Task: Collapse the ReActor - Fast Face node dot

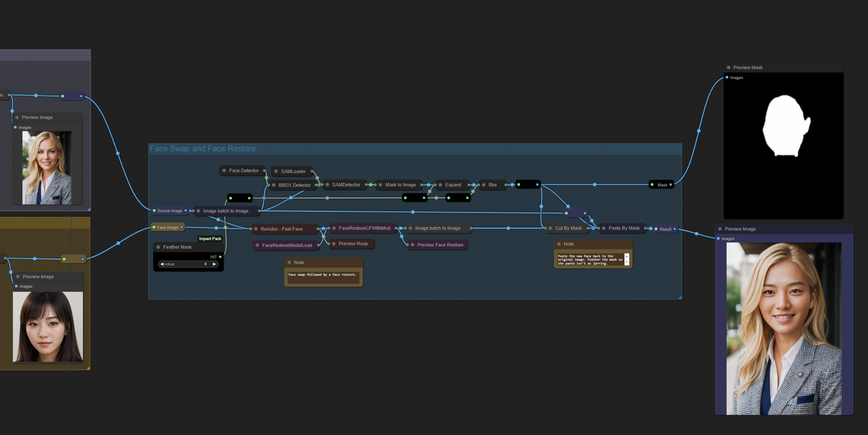Action: [x=256, y=229]
